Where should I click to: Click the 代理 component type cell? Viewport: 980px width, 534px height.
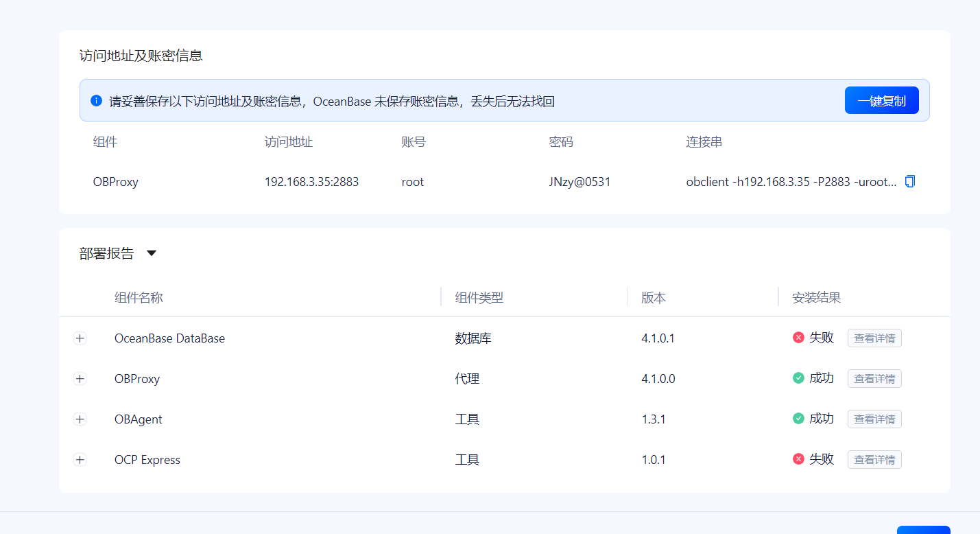pos(467,379)
